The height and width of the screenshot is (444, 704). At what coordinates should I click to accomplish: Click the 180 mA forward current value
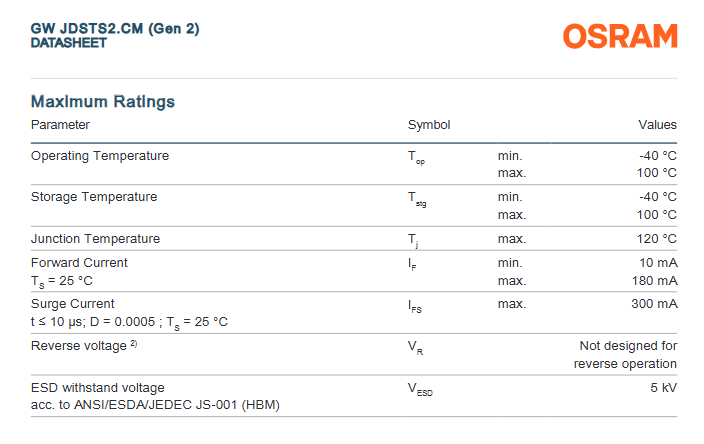[x=654, y=280]
